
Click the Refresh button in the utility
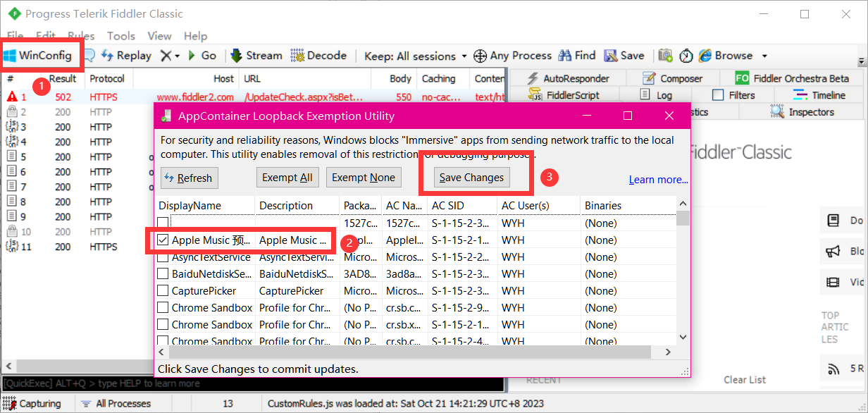click(189, 178)
